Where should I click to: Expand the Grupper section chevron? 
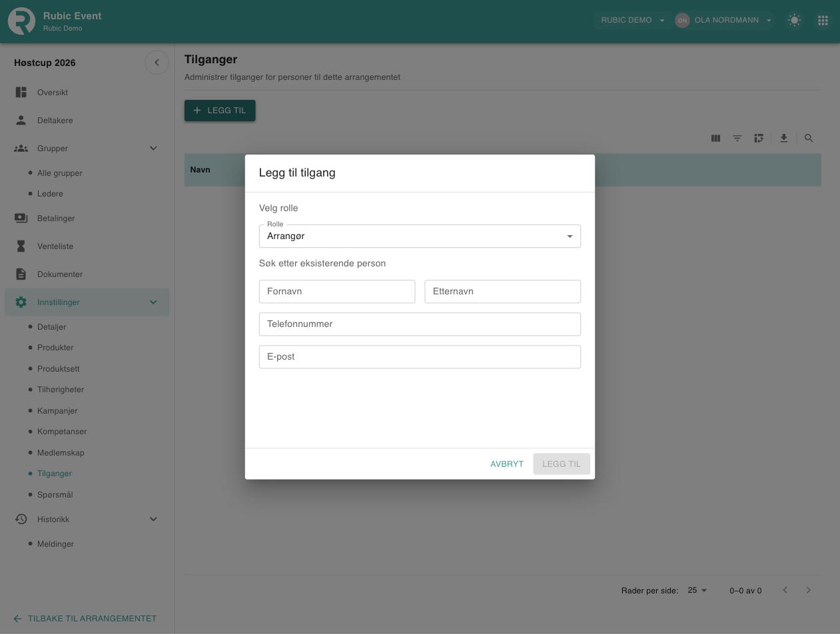(153, 149)
